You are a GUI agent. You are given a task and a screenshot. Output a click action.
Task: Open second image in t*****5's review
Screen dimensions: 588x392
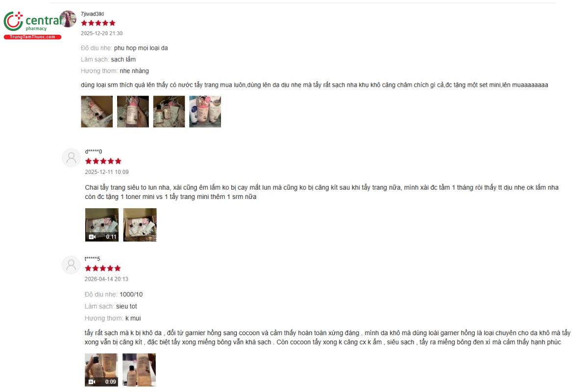139,370
